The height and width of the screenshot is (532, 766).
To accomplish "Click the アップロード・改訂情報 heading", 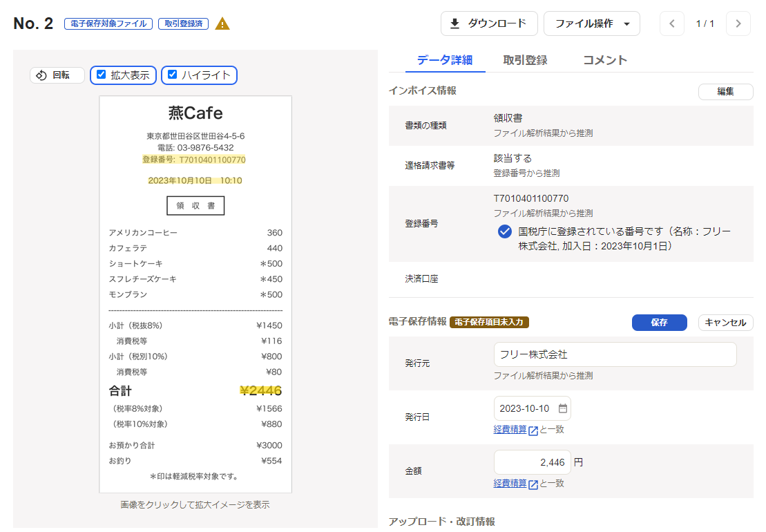I will click(441, 521).
